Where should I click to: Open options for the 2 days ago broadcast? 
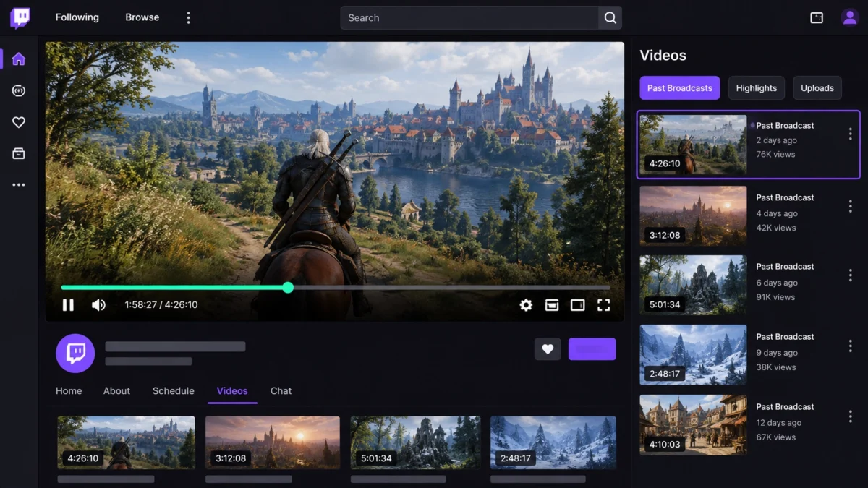[850, 134]
